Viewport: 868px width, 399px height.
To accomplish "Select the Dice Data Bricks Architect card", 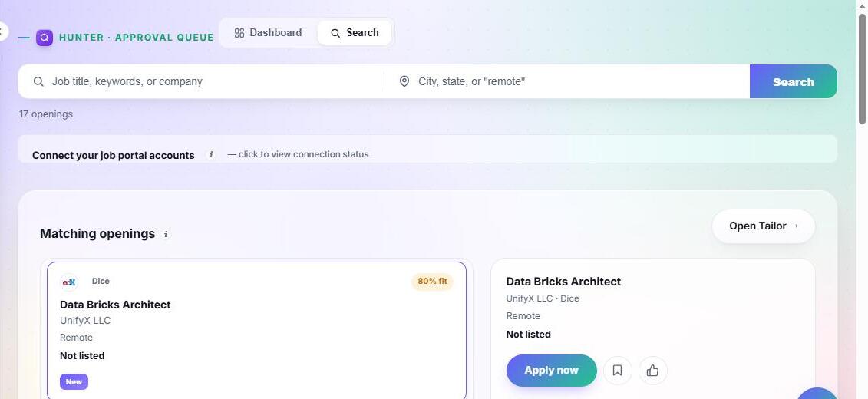I will click(x=256, y=331).
